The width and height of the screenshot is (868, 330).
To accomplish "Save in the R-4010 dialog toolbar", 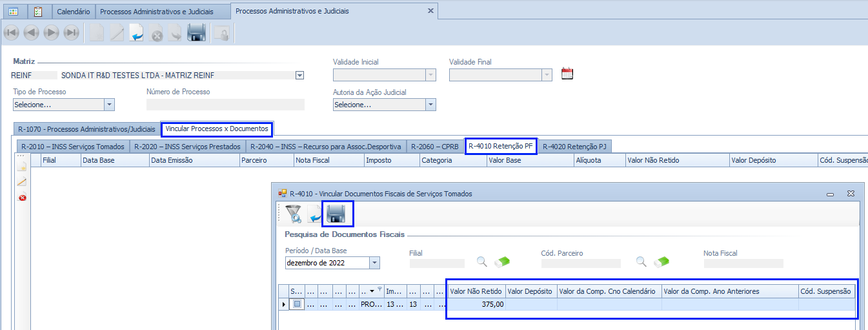I will click(x=337, y=214).
